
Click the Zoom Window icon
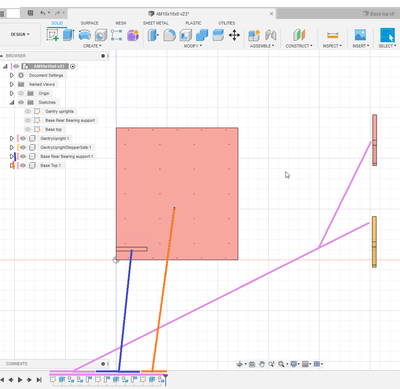coord(271,364)
